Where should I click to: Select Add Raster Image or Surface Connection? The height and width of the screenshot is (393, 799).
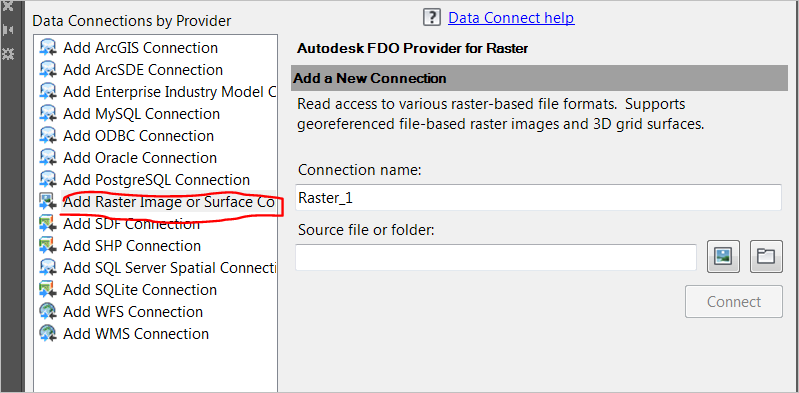[170, 202]
